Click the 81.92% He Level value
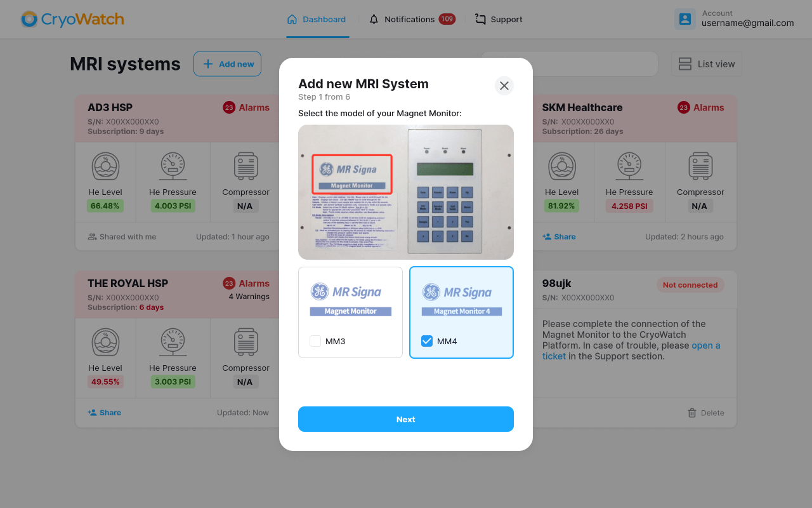The height and width of the screenshot is (508, 812). (561, 206)
